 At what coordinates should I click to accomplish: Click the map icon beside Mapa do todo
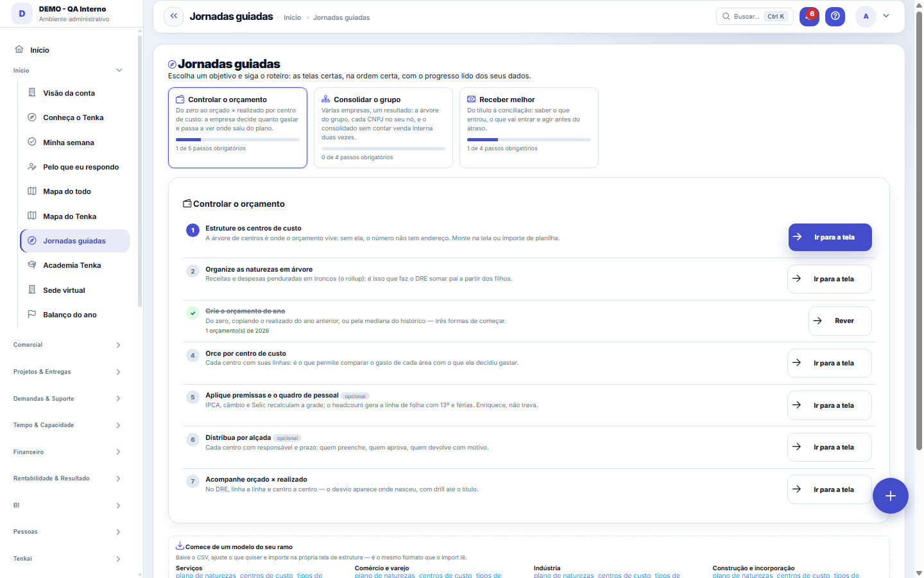point(32,191)
